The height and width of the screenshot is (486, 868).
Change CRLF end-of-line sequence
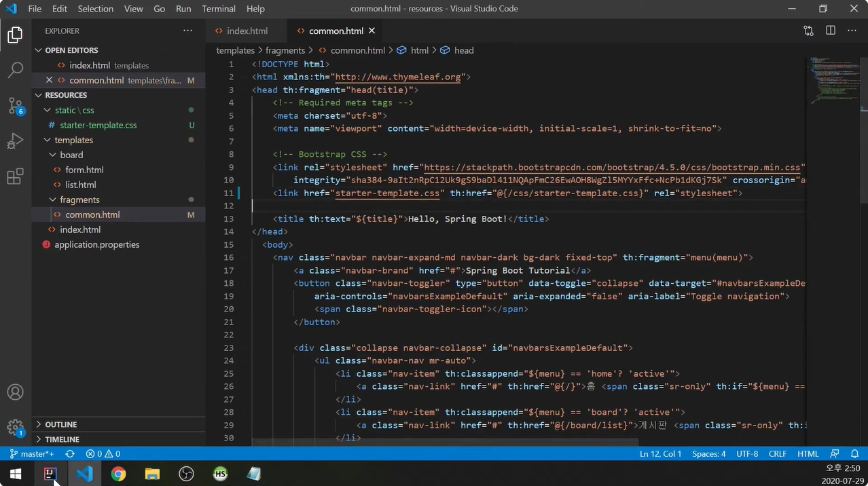(778, 453)
